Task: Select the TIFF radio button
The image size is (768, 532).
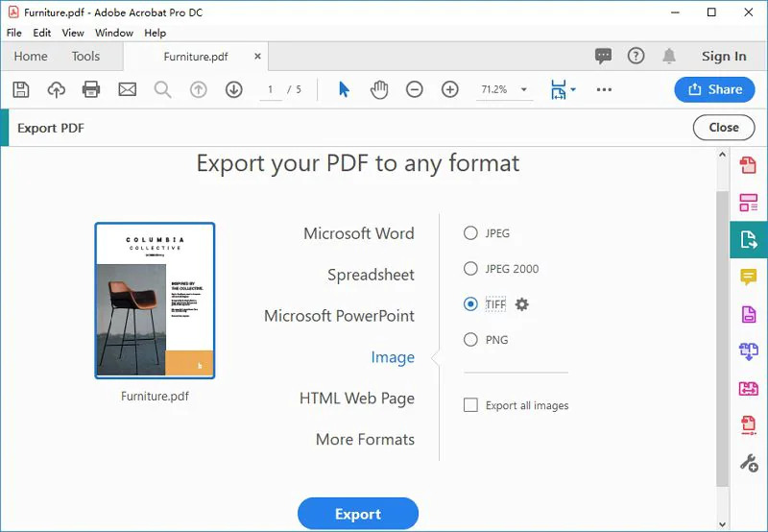Action: (470, 304)
